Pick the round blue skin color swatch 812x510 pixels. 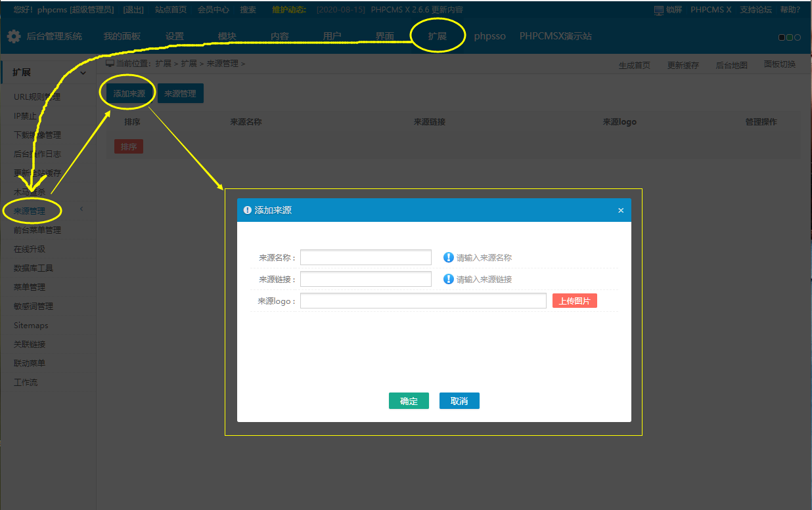pos(798,37)
